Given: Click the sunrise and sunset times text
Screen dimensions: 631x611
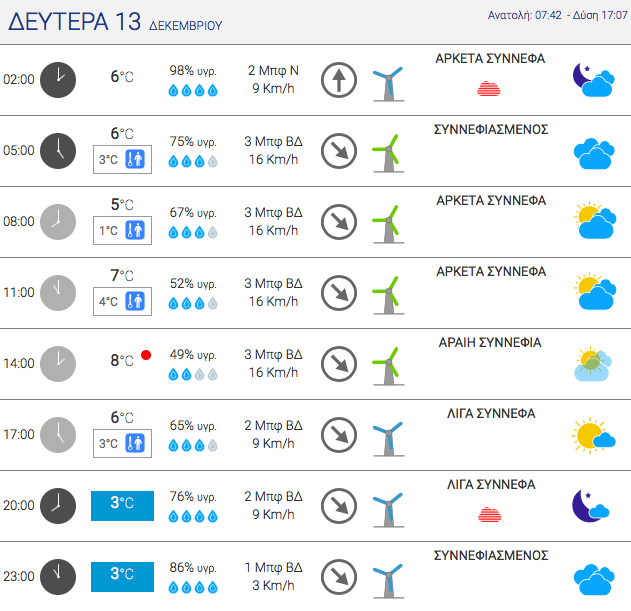Looking at the screenshot, I should point(557,15).
